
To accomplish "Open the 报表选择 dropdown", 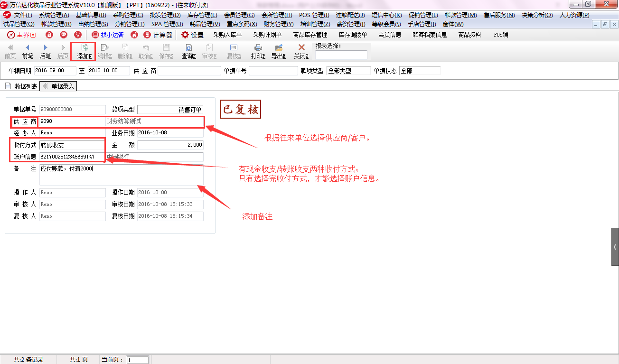I will 341,55.
